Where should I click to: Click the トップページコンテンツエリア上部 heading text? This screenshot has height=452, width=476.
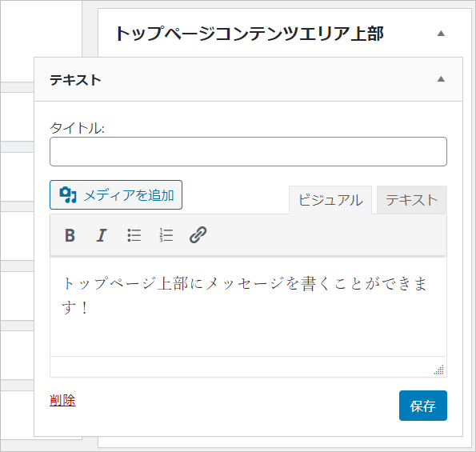coord(250,34)
